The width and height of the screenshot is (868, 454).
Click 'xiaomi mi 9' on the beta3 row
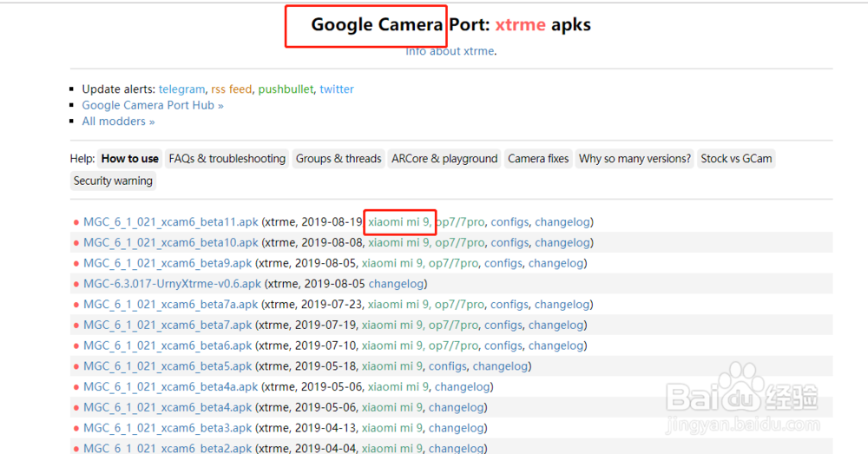pos(392,428)
